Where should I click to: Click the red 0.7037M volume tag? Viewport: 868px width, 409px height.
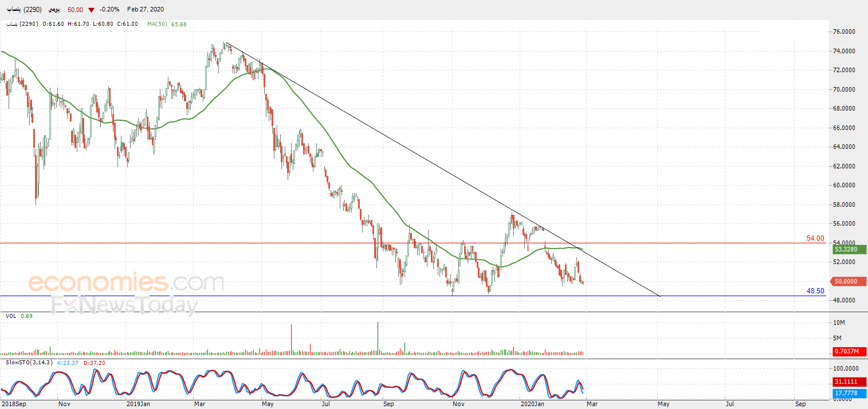(x=849, y=351)
